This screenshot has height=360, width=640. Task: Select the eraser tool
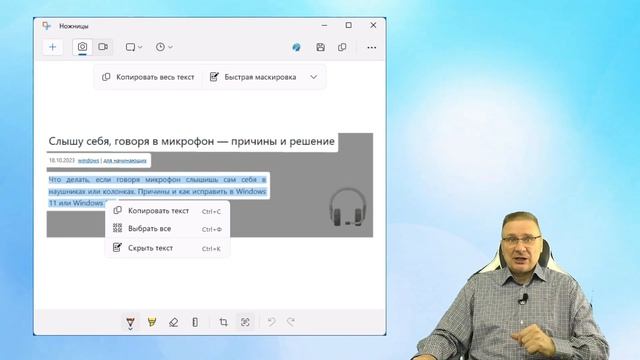(173, 322)
